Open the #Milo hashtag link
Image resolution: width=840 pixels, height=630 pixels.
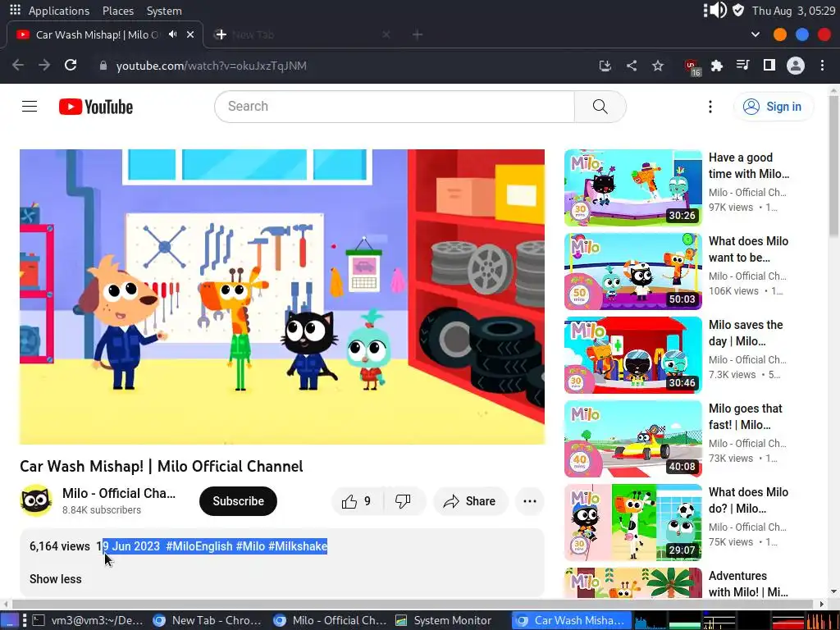click(x=250, y=546)
